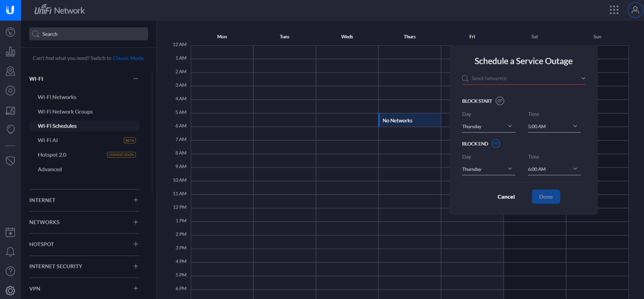Click the Weds column header
Viewport: 644px width, 299px height.
point(347,37)
